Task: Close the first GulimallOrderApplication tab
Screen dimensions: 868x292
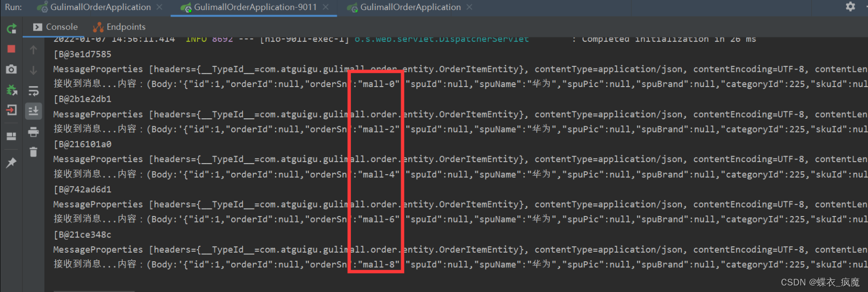Action: 159,7
